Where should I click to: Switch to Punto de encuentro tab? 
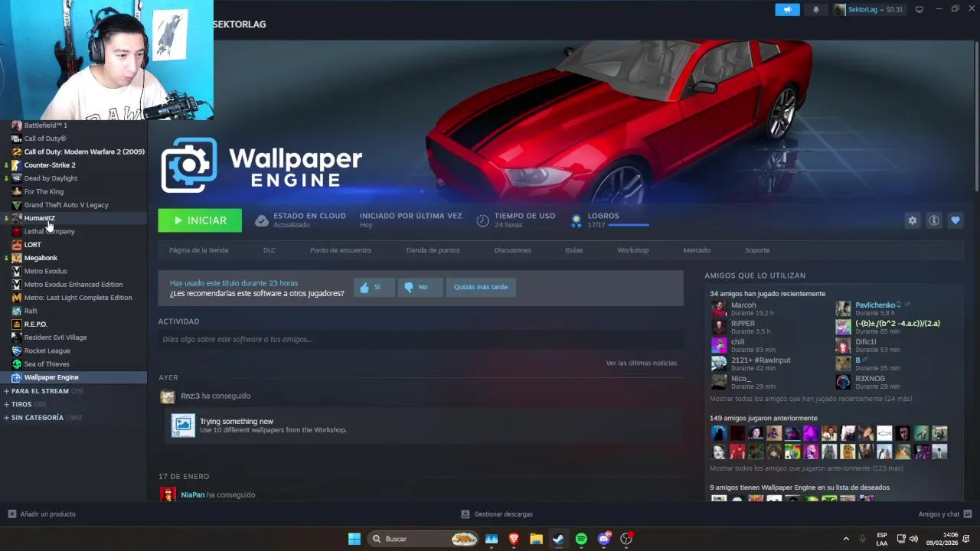click(341, 250)
